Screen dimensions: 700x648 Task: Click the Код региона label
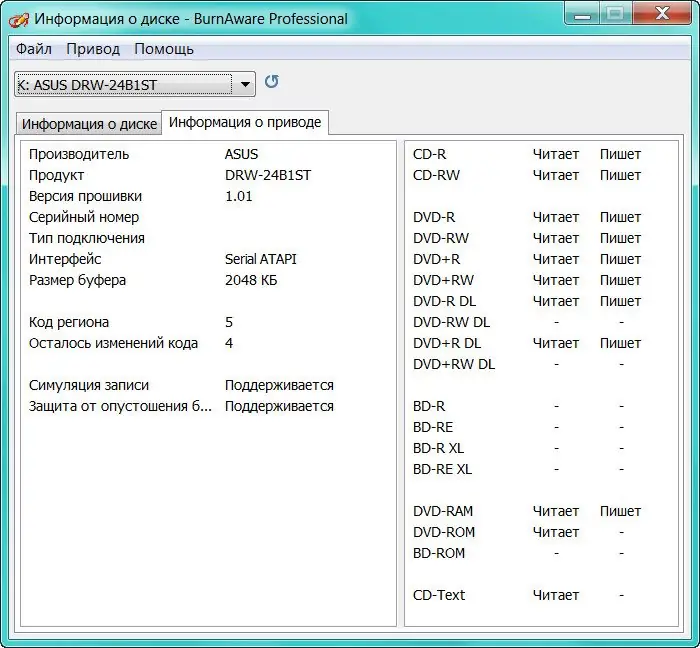pos(69,322)
